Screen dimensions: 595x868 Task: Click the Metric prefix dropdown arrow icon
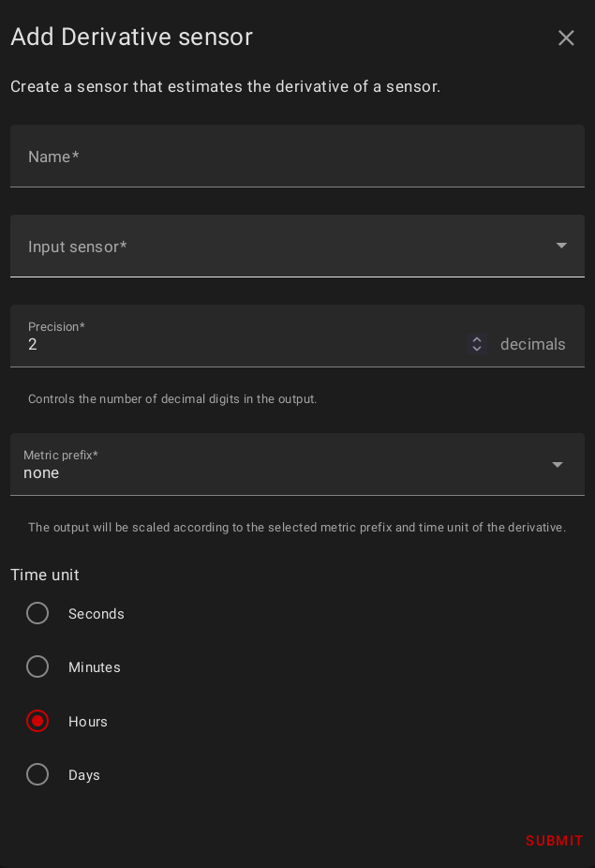point(558,464)
